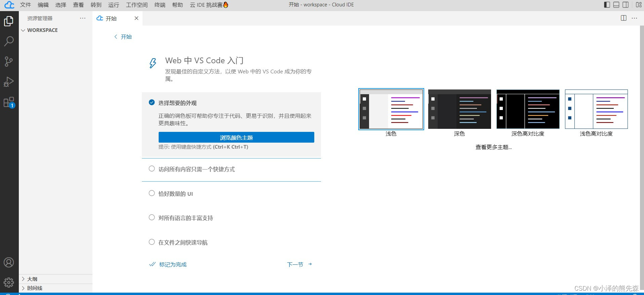Open the 转到 menu
This screenshot has height=295, width=644.
pyautogui.click(x=96, y=5)
